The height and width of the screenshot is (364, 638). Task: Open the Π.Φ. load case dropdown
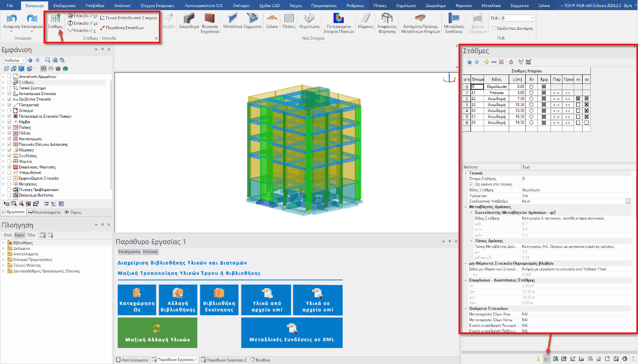pyautogui.click(x=531, y=18)
